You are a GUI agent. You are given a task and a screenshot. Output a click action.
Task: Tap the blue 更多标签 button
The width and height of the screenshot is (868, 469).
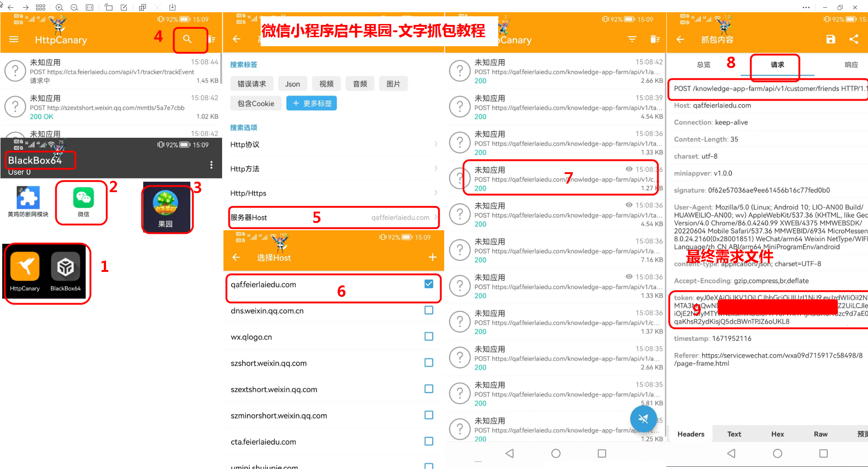click(x=311, y=103)
